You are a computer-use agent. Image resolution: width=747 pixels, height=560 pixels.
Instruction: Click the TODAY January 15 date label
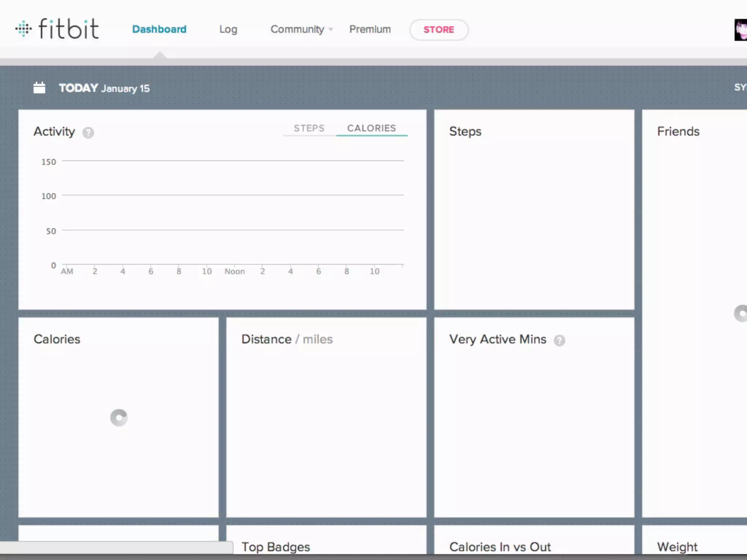coord(104,88)
